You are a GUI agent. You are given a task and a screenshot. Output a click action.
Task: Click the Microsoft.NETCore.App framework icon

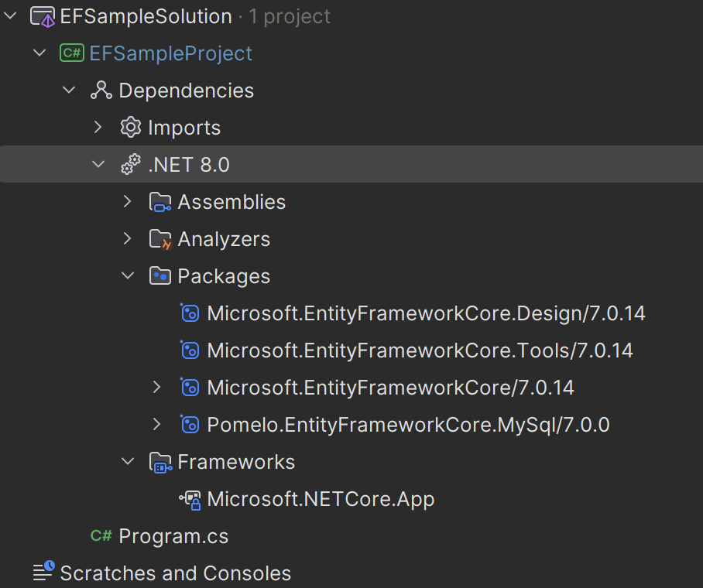(190, 500)
